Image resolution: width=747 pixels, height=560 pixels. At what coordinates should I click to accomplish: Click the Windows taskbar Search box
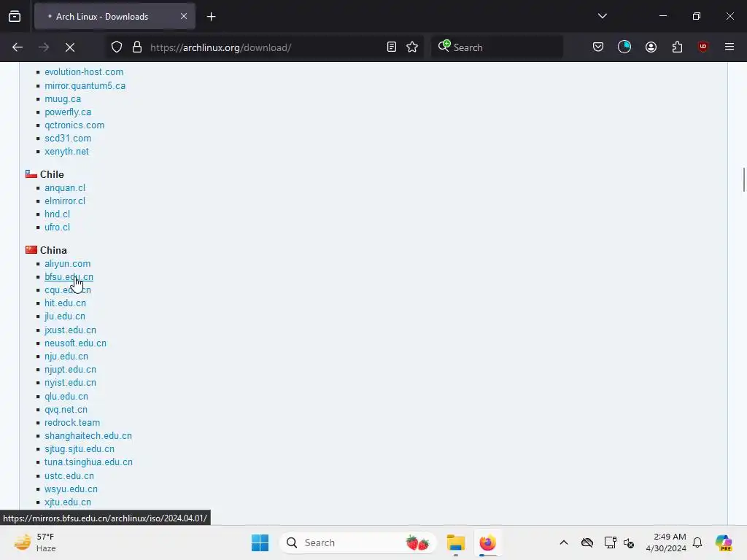pyautogui.click(x=357, y=542)
